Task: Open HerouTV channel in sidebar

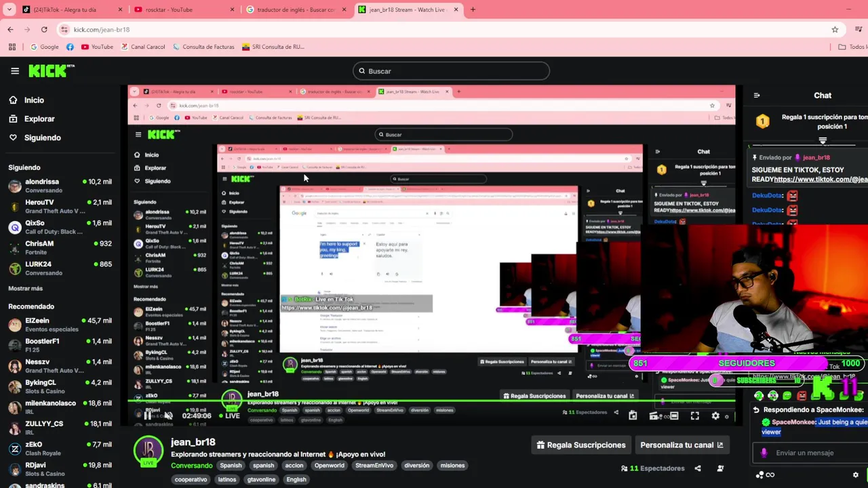Action: [x=60, y=206]
